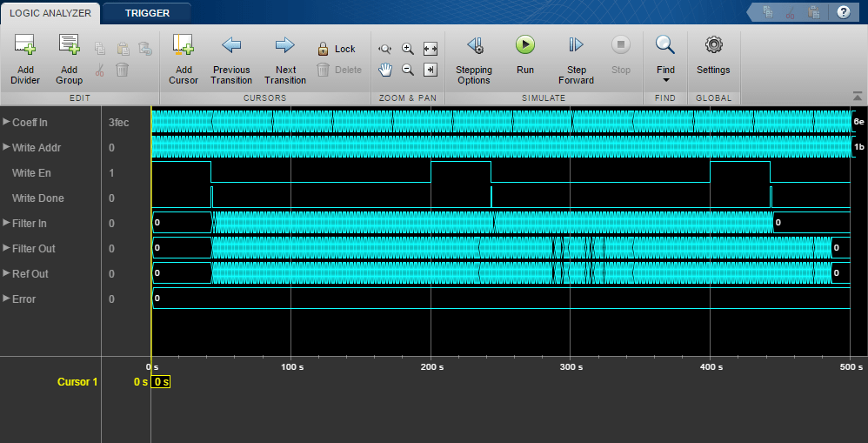Switch to the TRIGGER tab
Viewport: 868px width, 443px height.
[x=147, y=13]
